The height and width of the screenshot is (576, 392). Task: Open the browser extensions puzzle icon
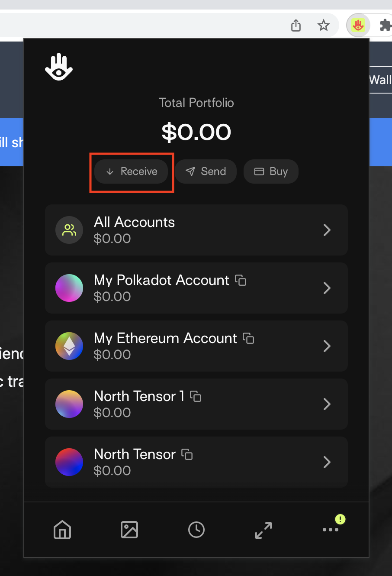click(x=385, y=25)
